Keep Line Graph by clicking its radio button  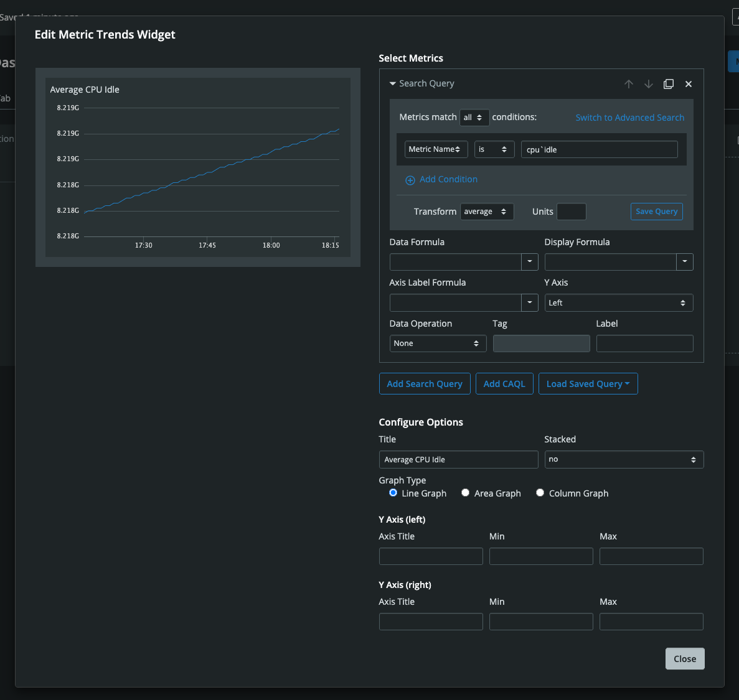(x=393, y=492)
